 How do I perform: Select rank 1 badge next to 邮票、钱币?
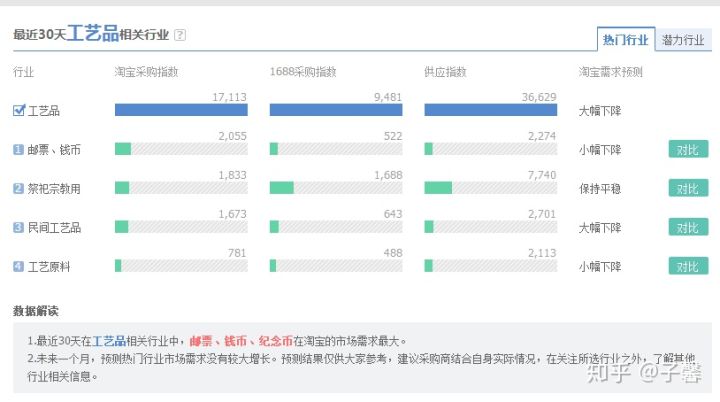pyautogui.click(x=18, y=149)
